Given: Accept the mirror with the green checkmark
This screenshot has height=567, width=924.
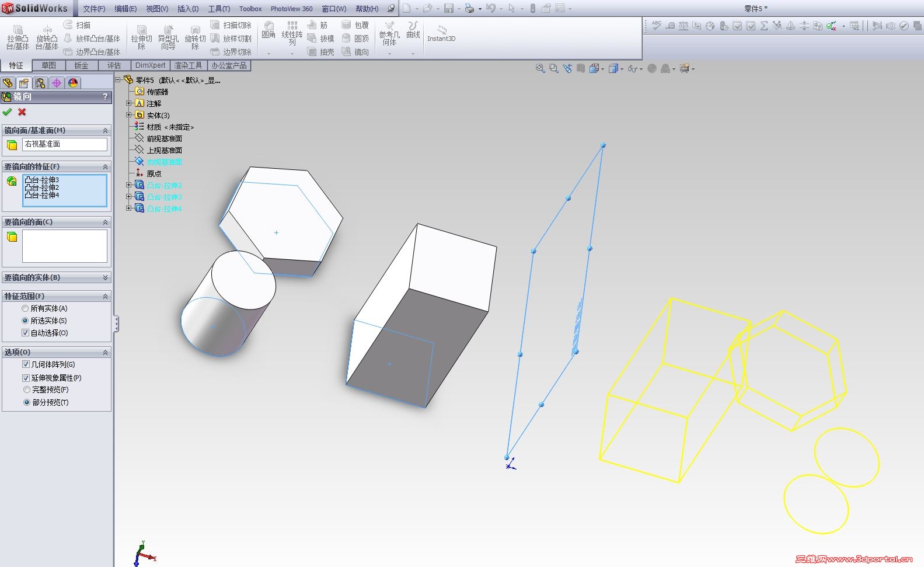Looking at the screenshot, I should coord(7,112).
